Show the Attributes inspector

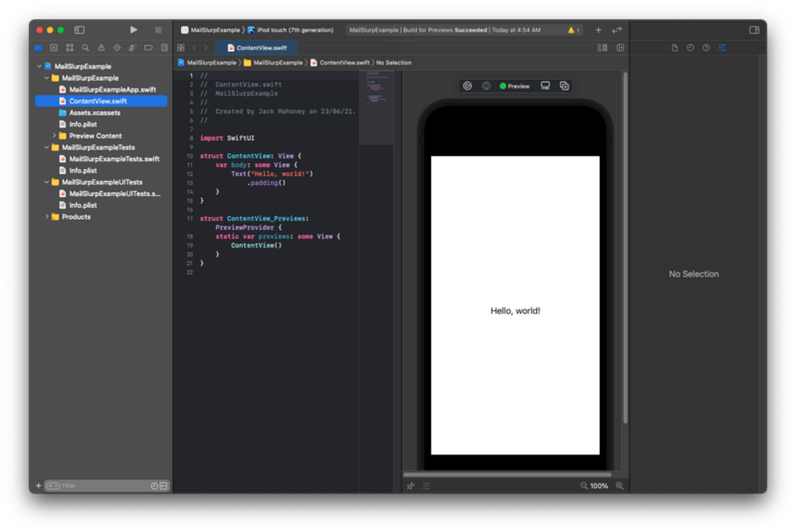722,48
